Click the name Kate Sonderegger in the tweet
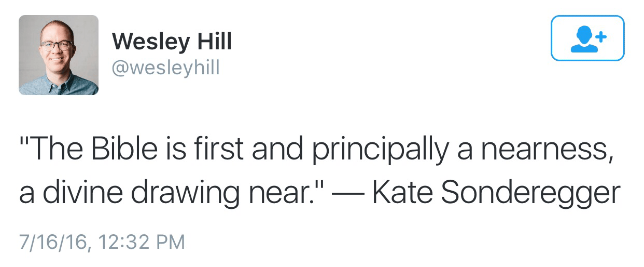Viewport: 644px width, 267px height. pos(496,192)
